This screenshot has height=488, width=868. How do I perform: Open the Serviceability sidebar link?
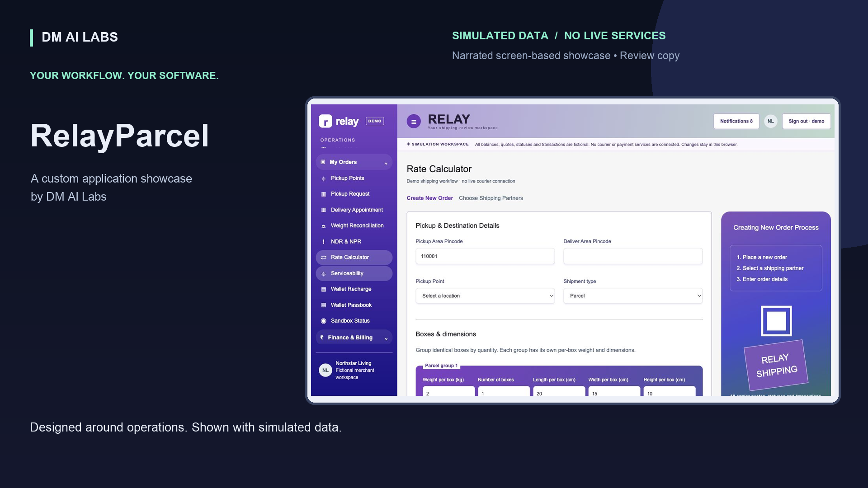[354, 273]
